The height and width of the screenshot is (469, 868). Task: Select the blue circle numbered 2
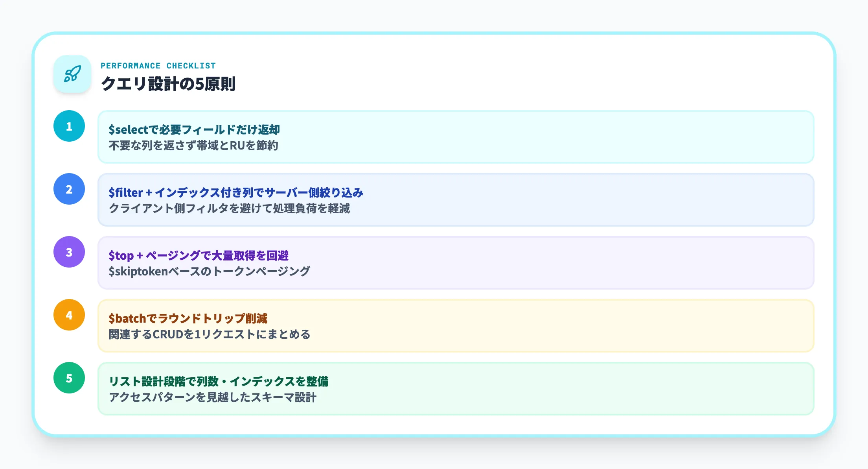click(x=69, y=189)
